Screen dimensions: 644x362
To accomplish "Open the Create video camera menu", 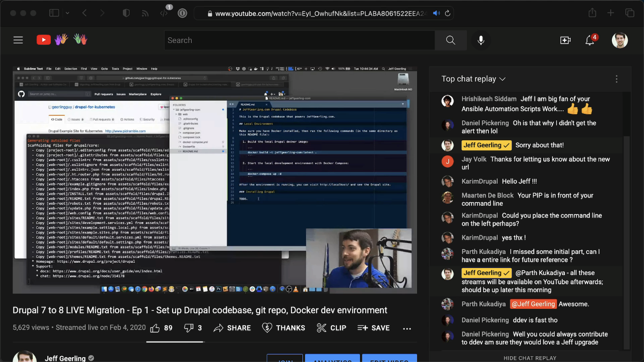I will pos(565,40).
